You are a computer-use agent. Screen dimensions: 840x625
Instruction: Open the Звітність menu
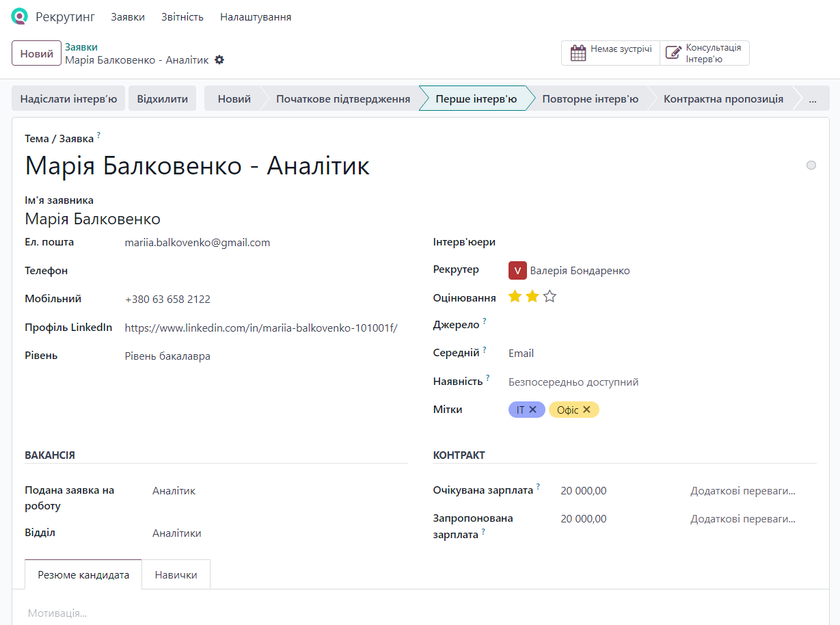(x=182, y=17)
